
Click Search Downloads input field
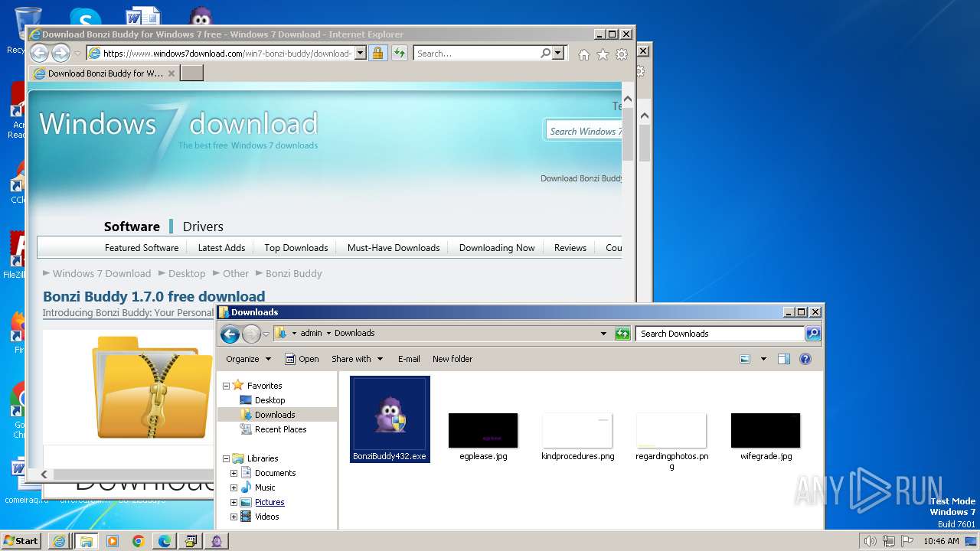click(x=720, y=334)
